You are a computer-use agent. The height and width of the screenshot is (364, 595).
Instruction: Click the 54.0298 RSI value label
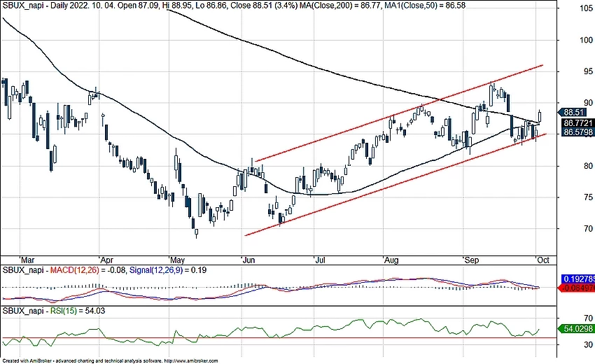[x=577, y=329]
